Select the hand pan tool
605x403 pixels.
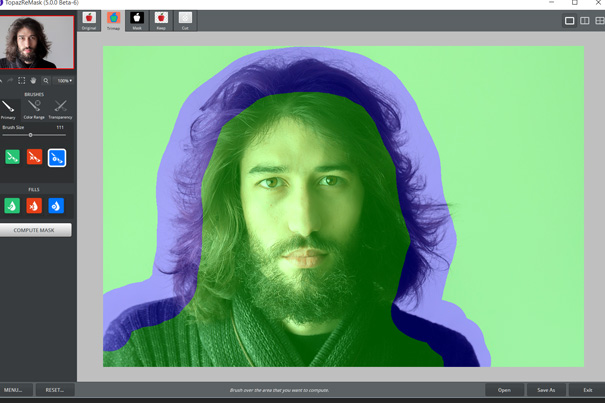(x=34, y=80)
